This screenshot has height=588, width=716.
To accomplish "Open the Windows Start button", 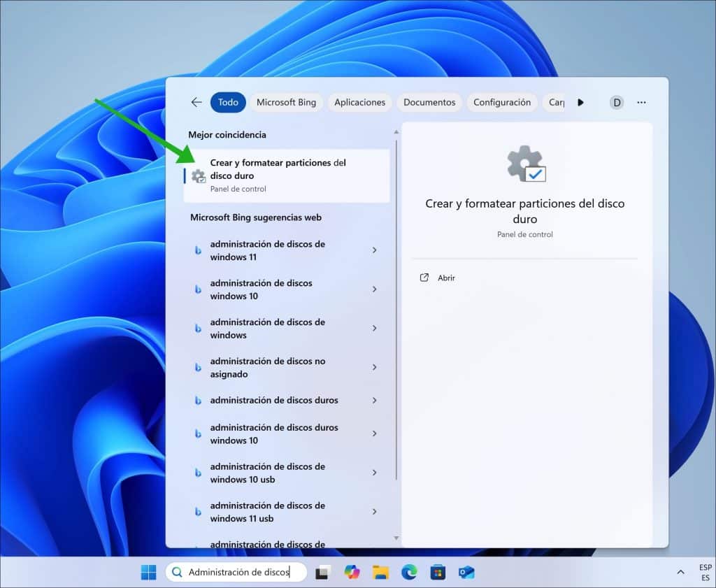I will coord(148,572).
